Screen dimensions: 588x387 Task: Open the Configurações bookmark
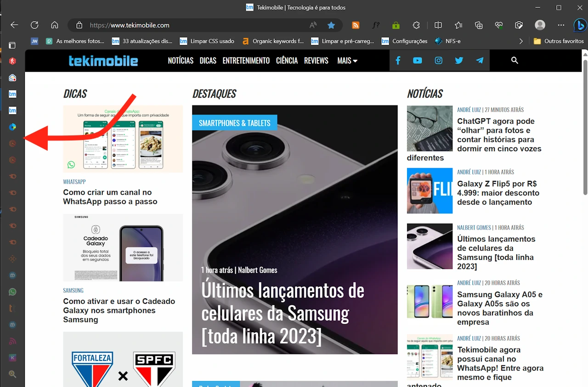tap(404, 41)
